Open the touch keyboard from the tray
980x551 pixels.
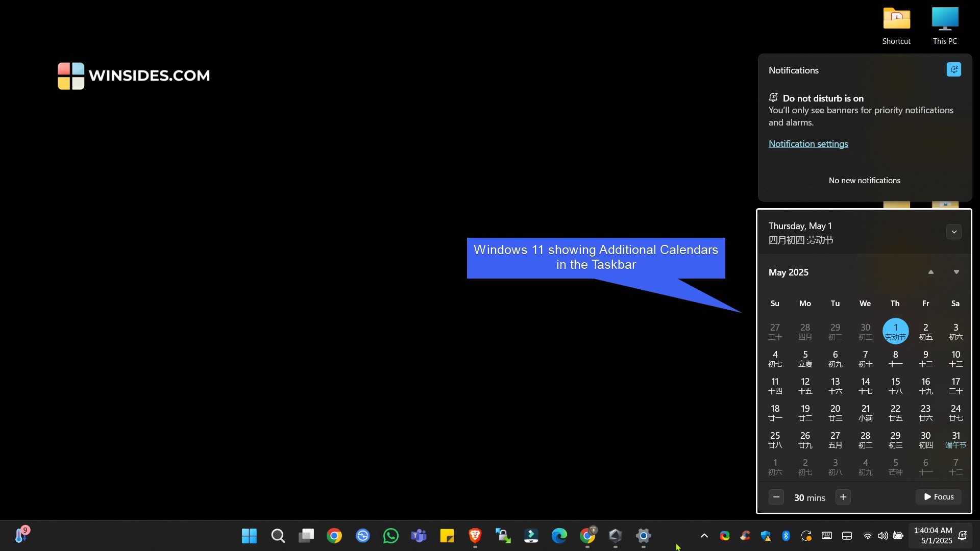tap(826, 536)
